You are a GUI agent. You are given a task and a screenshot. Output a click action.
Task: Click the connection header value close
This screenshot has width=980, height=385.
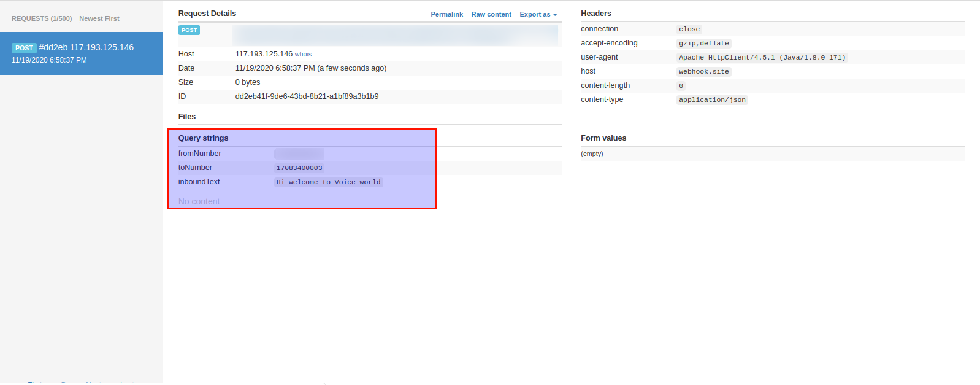[x=689, y=29]
